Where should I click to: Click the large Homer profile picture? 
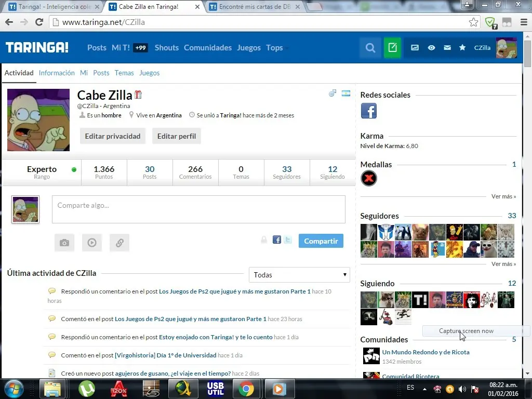coord(38,120)
